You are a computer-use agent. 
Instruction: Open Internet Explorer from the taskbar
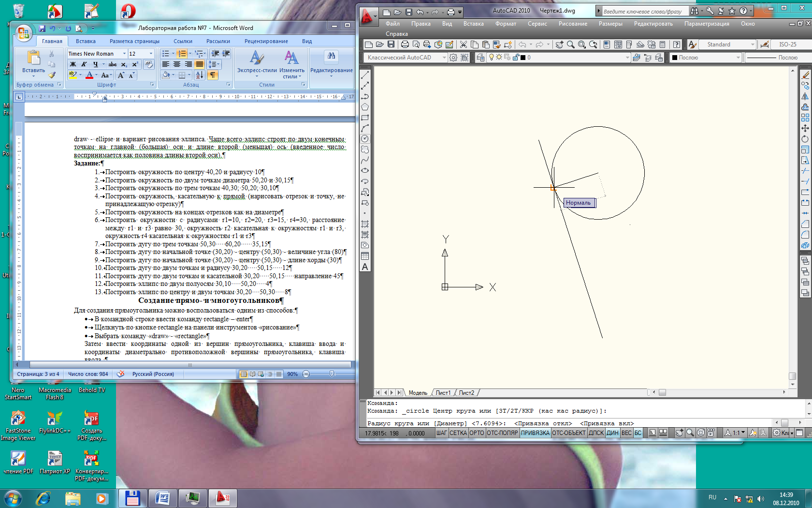(43, 498)
